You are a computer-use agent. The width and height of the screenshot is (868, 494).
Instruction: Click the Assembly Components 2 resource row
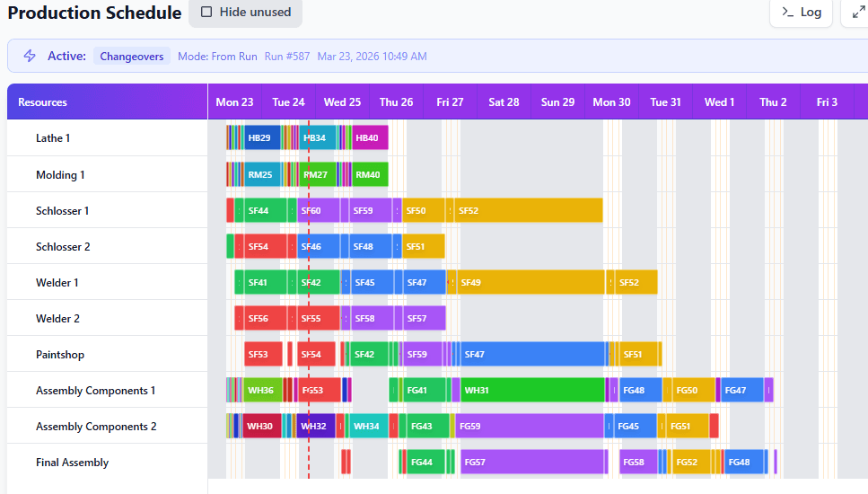pos(108,427)
